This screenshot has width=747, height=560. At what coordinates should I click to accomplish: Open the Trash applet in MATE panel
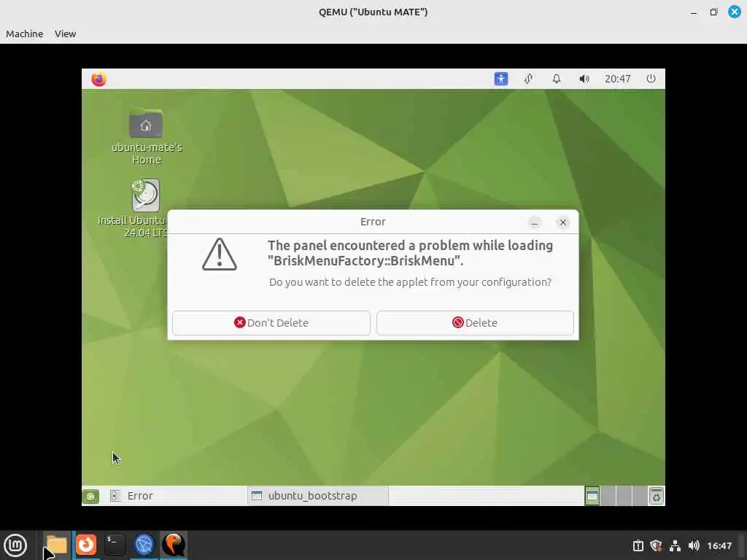[x=656, y=496]
